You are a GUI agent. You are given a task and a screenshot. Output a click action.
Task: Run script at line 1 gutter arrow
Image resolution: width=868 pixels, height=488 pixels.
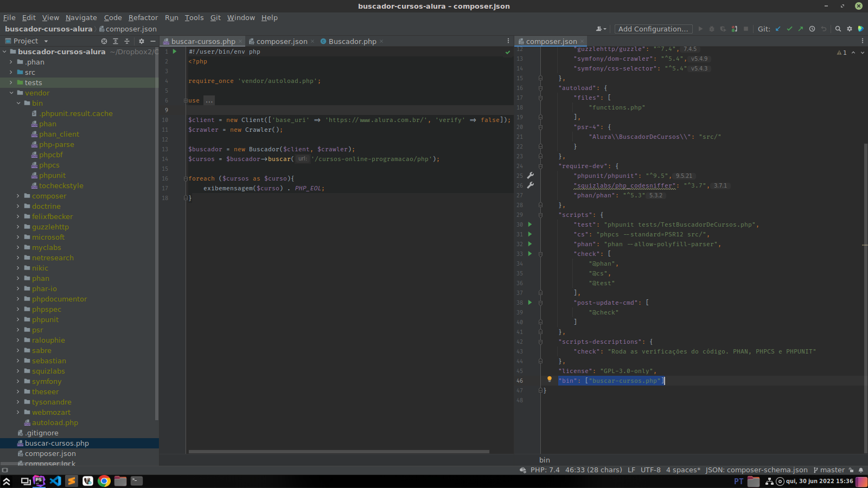(175, 52)
